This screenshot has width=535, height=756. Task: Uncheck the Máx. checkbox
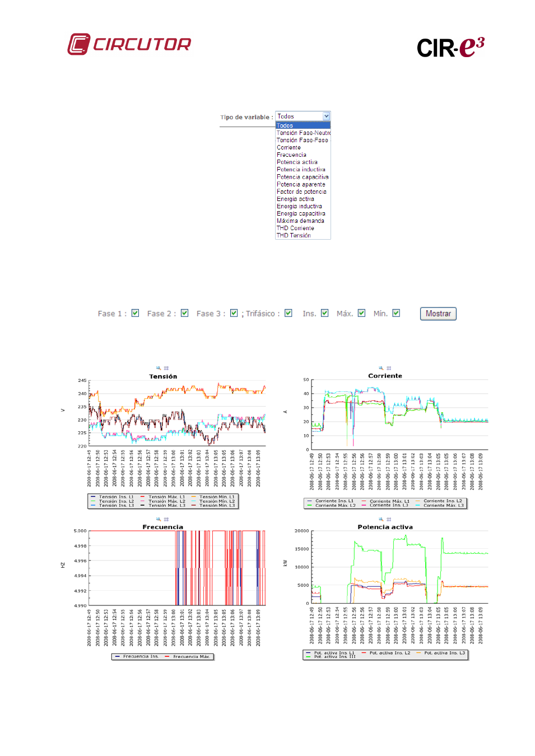click(361, 313)
